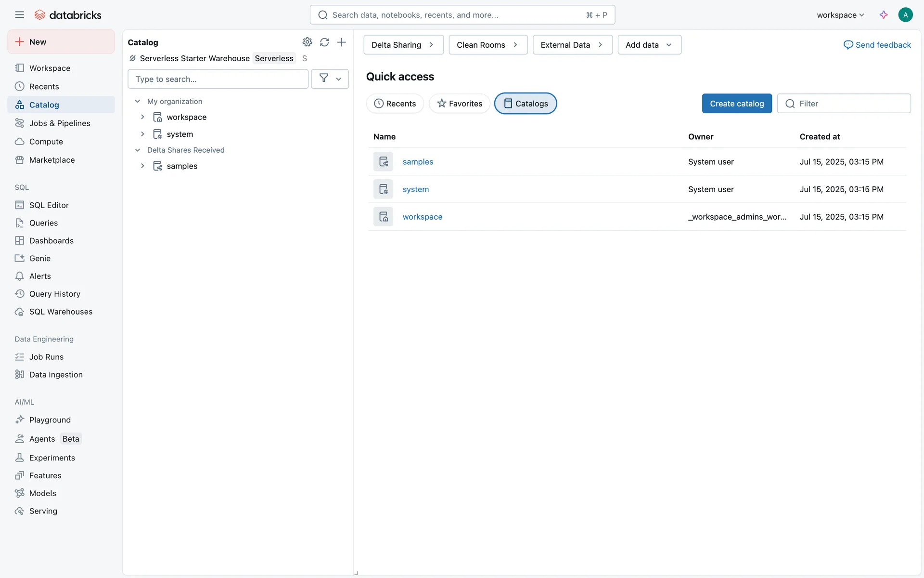The width and height of the screenshot is (924, 578).
Task: Open the Databricks Assistant sparkle icon
Action: [884, 15]
